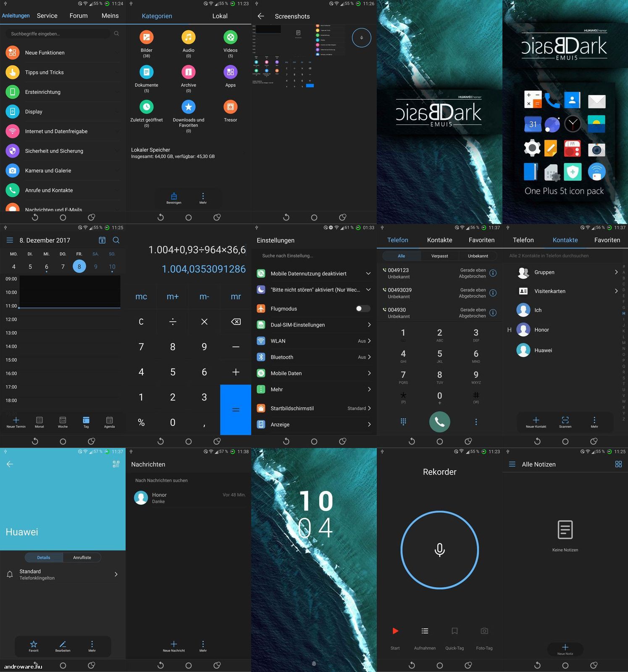Open the Apps category icon
This screenshot has height=672, width=628.
tap(230, 72)
